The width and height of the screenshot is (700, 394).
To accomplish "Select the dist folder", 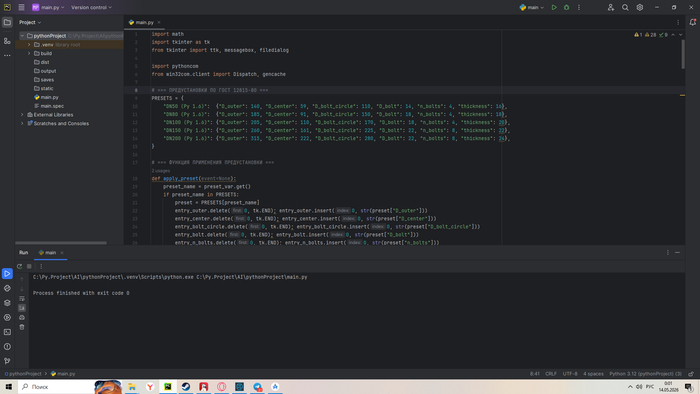I will pos(42,62).
